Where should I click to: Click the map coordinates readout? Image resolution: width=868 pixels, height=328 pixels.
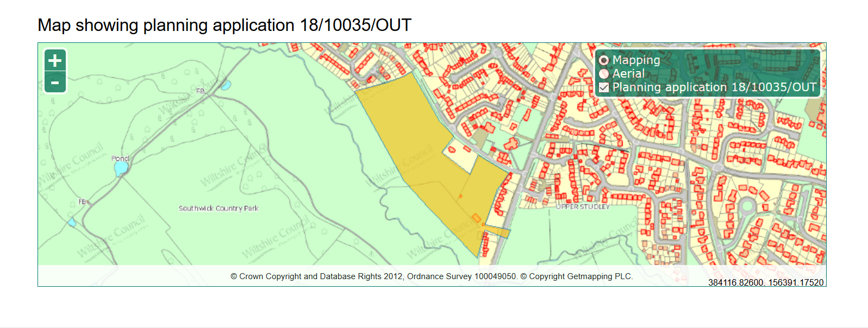click(x=765, y=282)
